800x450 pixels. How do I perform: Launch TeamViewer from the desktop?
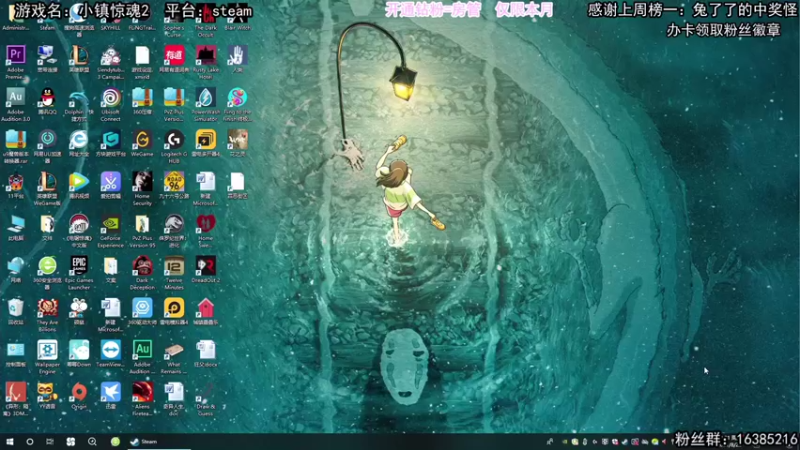[111, 350]
